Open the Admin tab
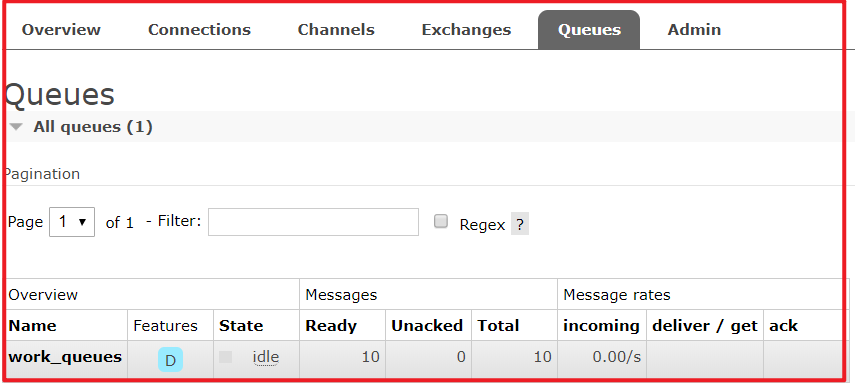This screenshot has height=389, width=855. tap(694, 29)
